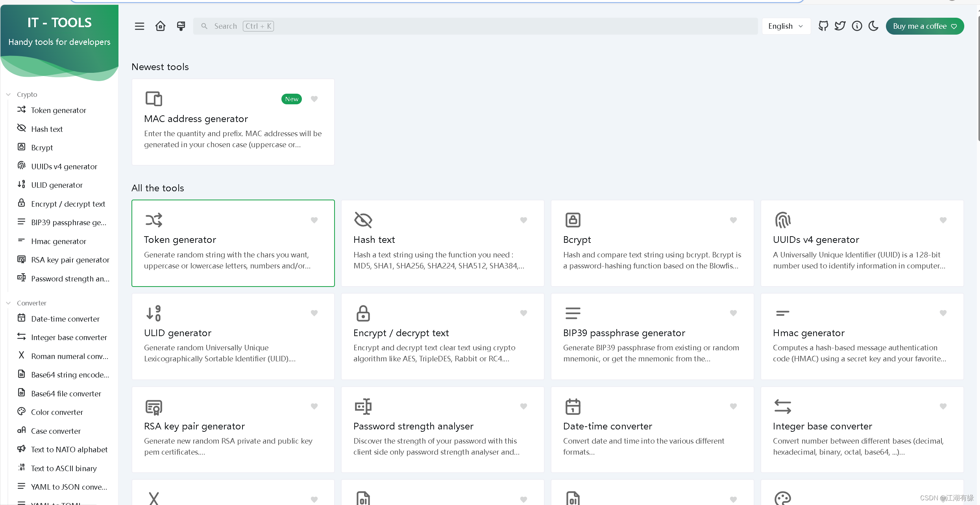Favorite the UUIDs v4 generator heart

click(943, 220)
